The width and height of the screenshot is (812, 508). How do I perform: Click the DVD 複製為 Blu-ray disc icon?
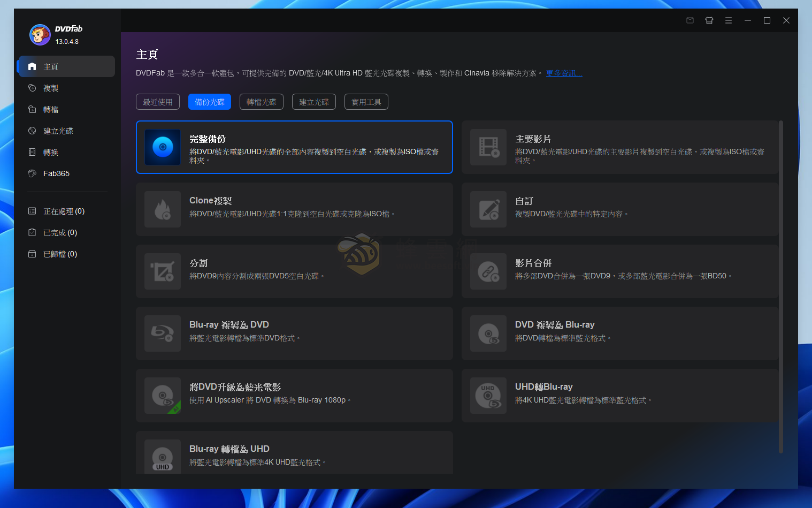(488, 333)
